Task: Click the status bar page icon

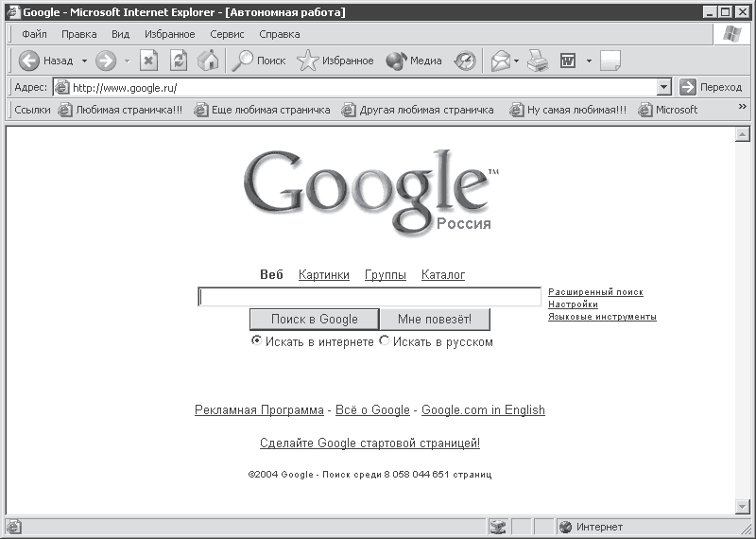Action: pos(14,527)
